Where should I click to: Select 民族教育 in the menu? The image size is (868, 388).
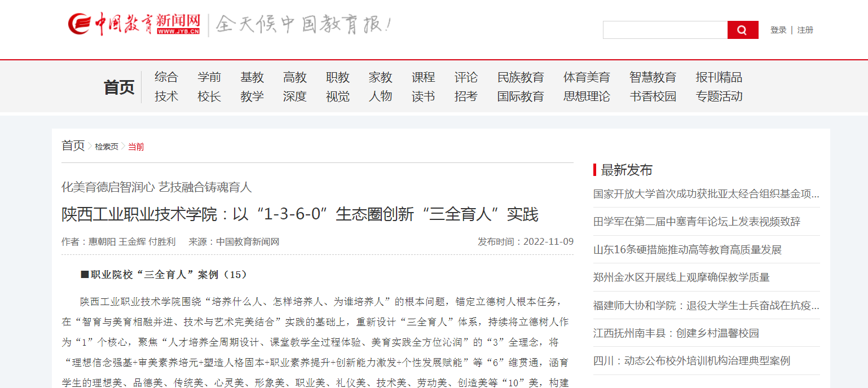click(x=521, y=77)
